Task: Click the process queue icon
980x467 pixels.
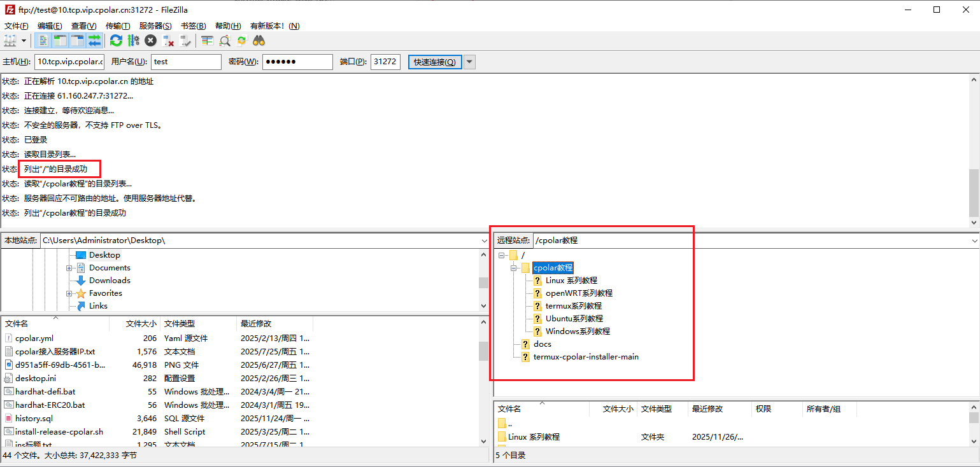Action: [x=133, y=41]
